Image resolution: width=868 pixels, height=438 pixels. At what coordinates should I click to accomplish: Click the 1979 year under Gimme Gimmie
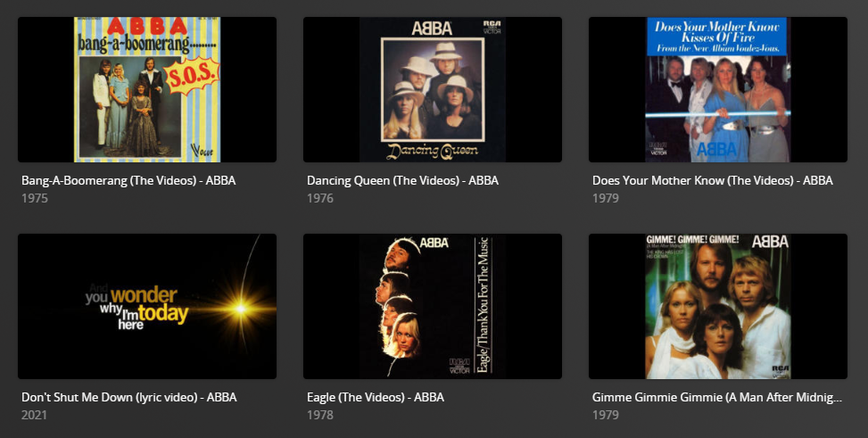tap(605, 415)
